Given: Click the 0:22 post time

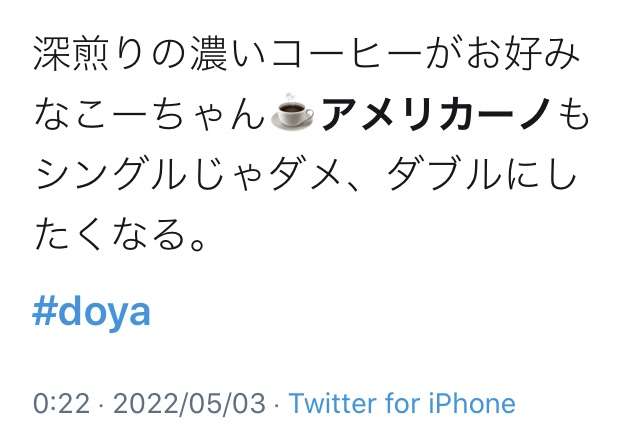Looking at the screenshot, I should [61, 403].
